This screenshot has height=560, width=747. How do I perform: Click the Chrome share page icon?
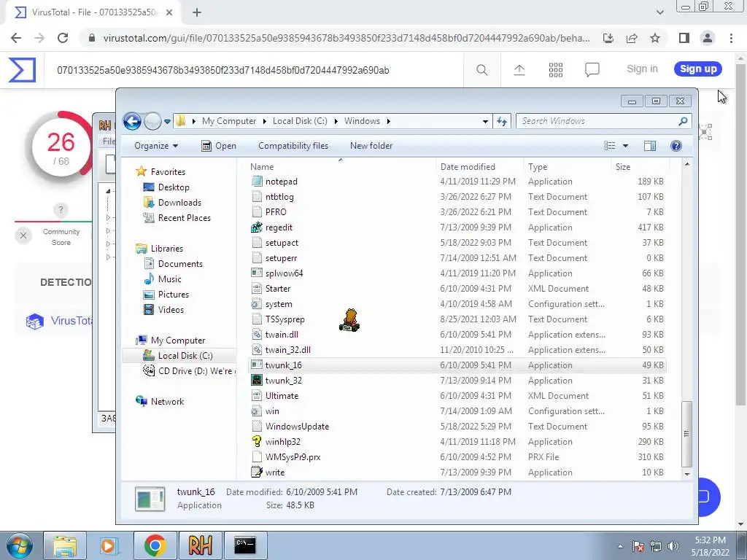click(x=632, y=38)
